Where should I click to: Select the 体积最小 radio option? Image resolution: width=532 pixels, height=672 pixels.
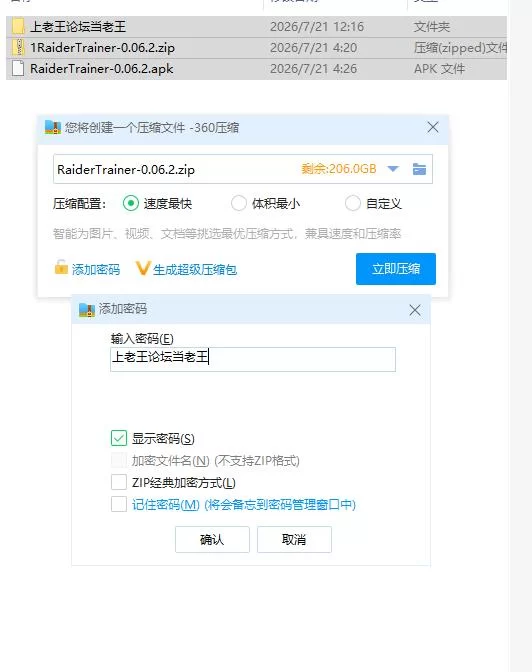coord(239,203)
